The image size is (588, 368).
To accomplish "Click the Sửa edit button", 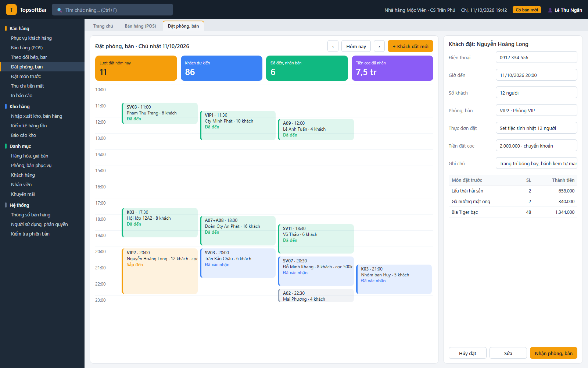I will (x=508, y=353).
